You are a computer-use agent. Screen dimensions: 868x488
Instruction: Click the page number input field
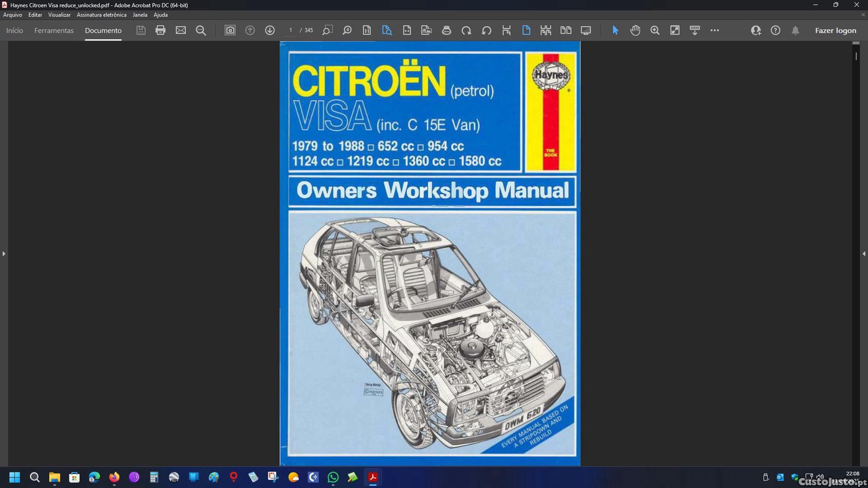click(290, 31)
